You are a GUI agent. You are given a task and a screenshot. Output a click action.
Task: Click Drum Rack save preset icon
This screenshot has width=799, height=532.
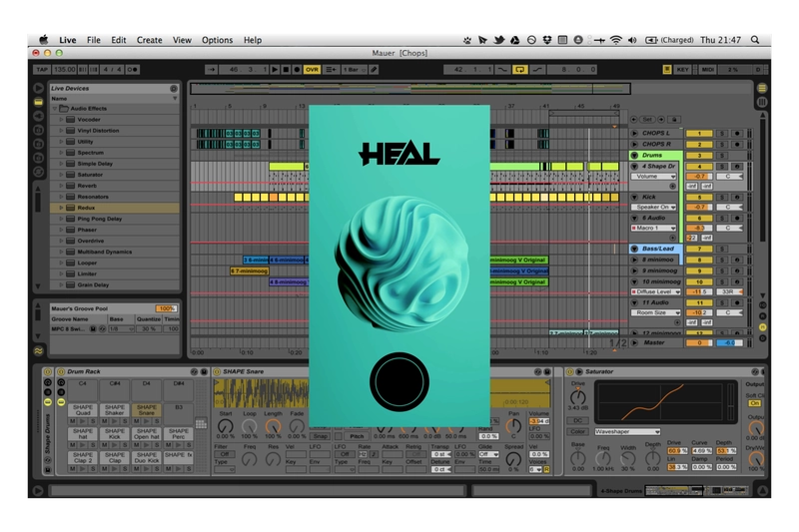point(204,371)
